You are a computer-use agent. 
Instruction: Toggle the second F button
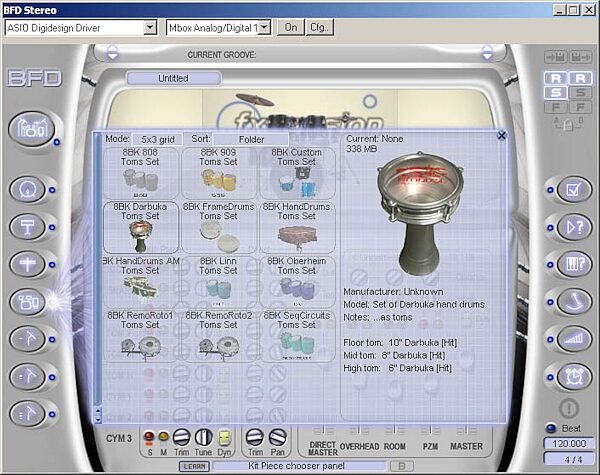(x=580, y=106)
